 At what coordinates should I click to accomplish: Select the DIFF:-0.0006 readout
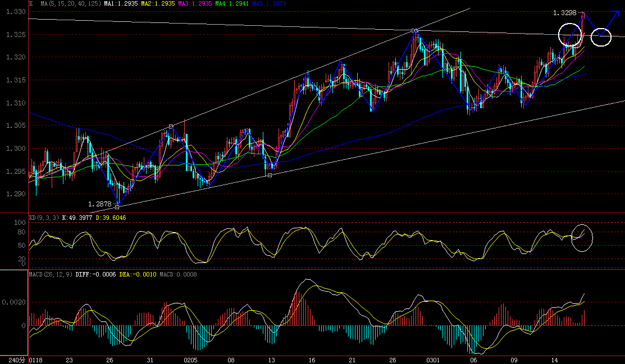(x=95, y=274)
